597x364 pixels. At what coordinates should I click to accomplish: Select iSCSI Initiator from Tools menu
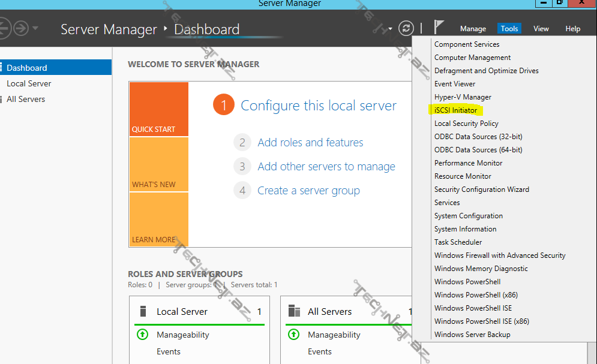[x=455, y=110]
